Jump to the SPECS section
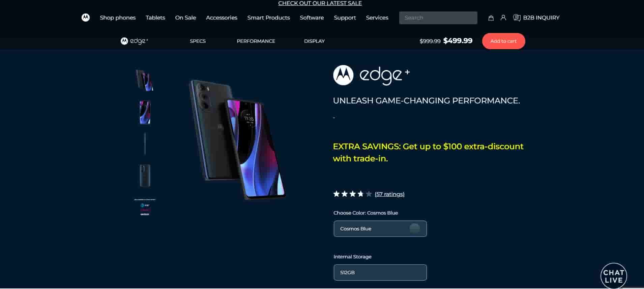 click(198, 41)
